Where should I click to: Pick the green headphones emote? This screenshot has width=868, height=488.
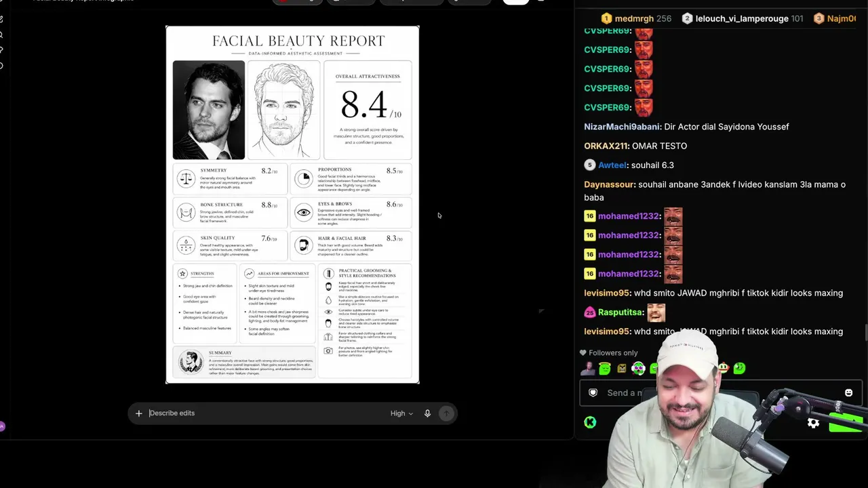(x=638, y=369)
